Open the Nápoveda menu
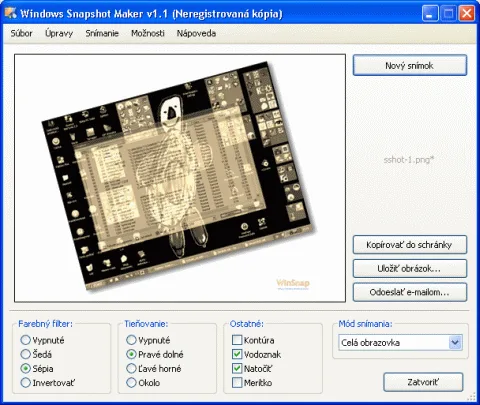 click(x=196, y=33)
